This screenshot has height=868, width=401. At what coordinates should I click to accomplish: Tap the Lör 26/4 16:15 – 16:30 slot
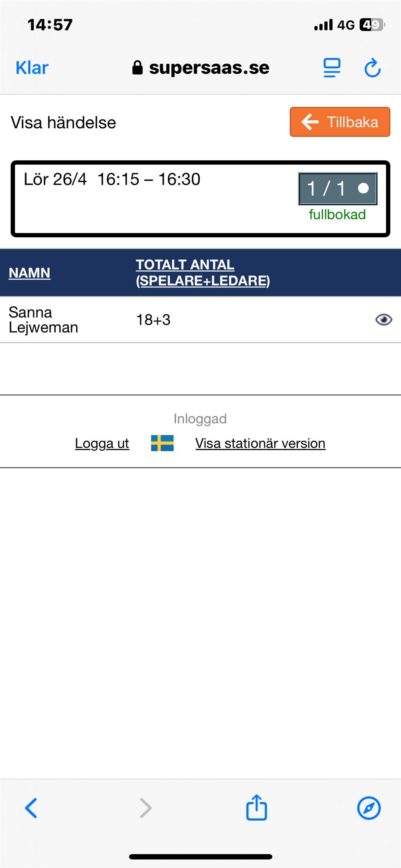(112, 179)
